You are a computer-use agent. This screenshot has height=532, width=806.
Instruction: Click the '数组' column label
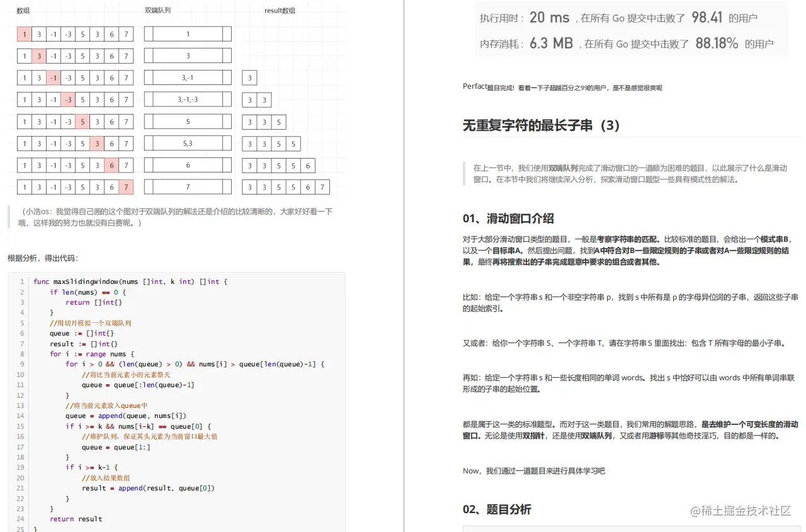pyautogui.click(x=23, y=11)
